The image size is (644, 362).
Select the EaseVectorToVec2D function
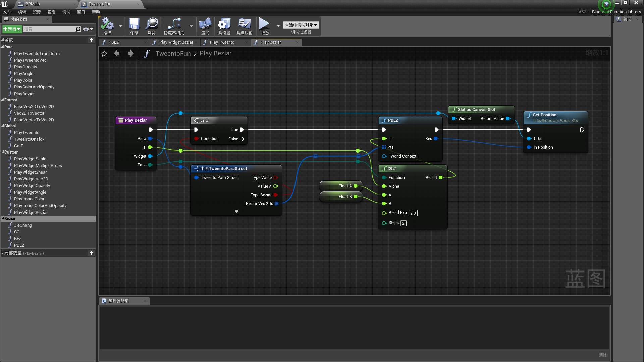(34, 120)
